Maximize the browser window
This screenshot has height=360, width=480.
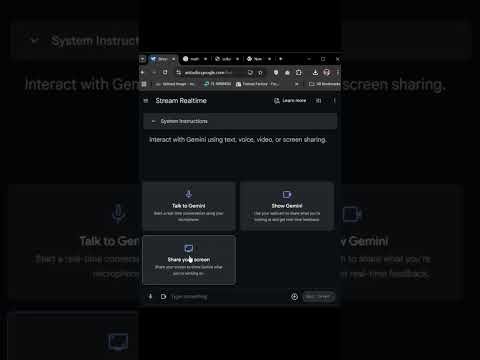(x=323, y=59)
